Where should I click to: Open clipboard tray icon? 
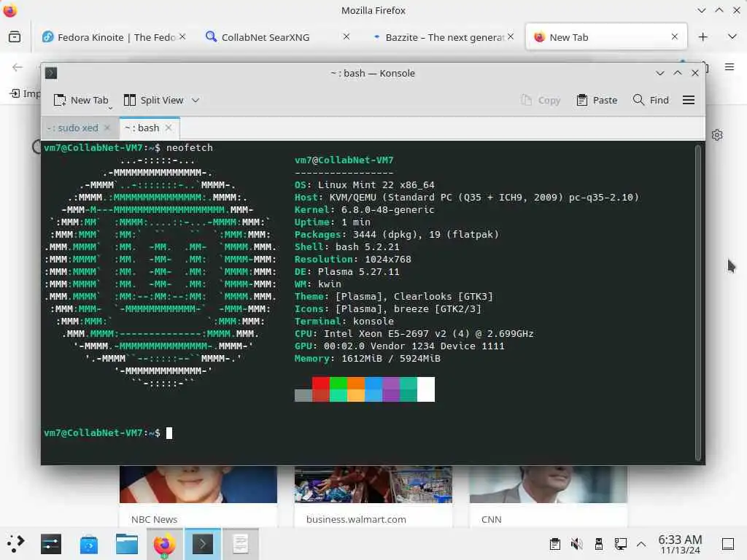tap(554, 544)
